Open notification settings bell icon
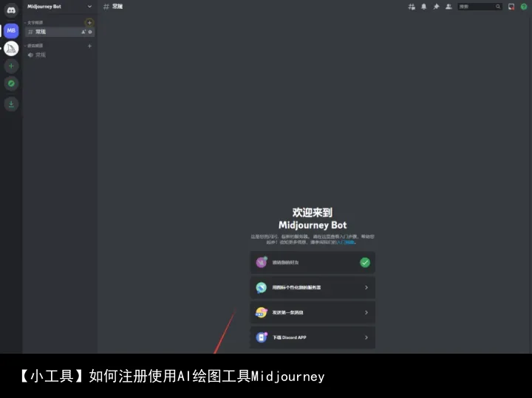 pos(424,7)
